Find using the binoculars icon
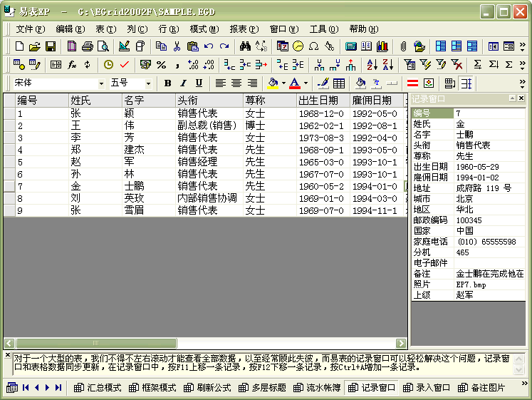 tap(245, 46)
